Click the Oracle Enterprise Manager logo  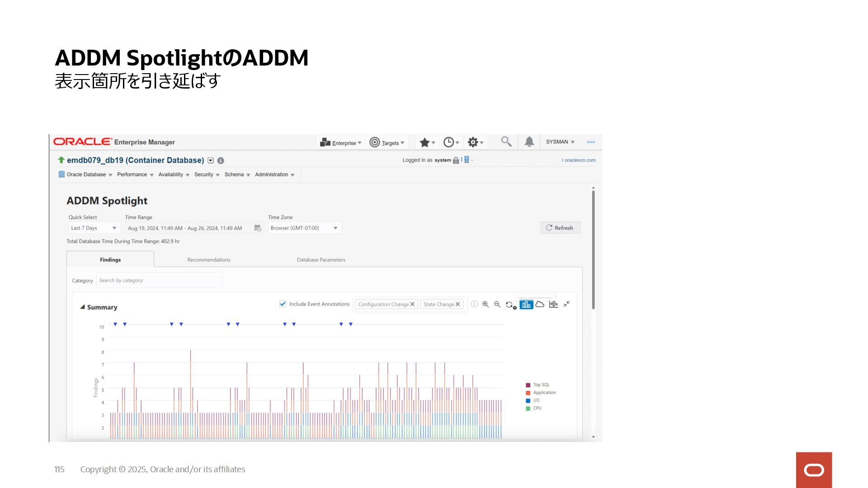pyautogui.click(x=114, y=142)
